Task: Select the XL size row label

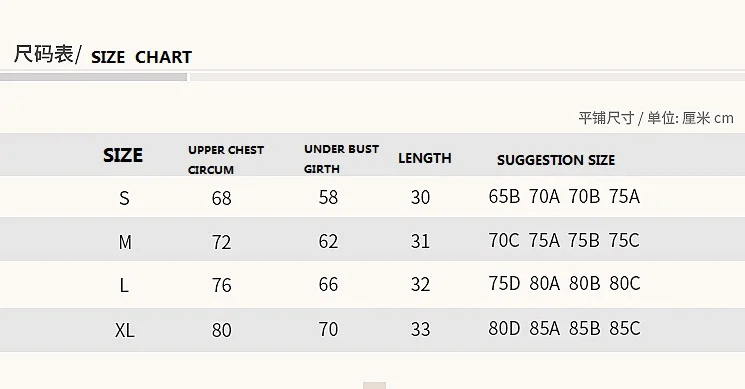Action: point(124,330)
